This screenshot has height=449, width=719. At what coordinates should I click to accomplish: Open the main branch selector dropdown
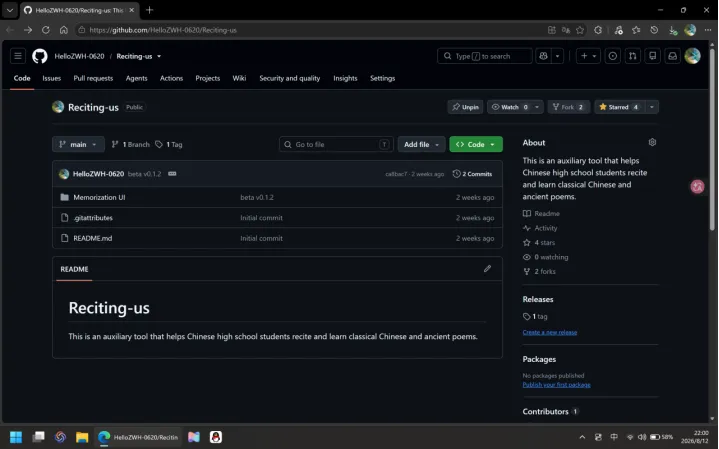(78, 144)
